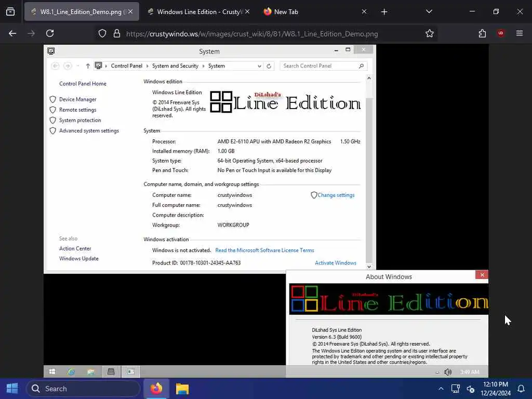The image size is (532, 399).
Task: Open notification bell in system tray
Action: coord(521,389)
